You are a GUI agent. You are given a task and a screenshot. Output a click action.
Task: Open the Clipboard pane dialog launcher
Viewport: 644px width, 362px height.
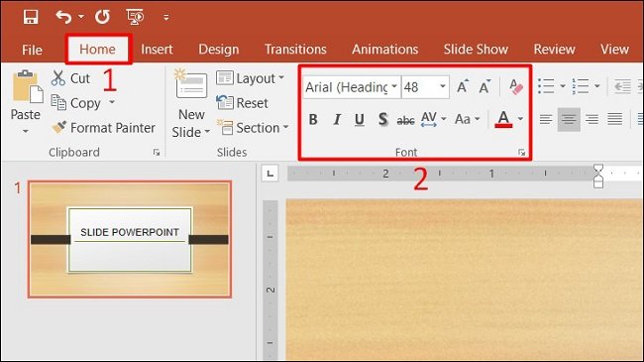(157, 153)
